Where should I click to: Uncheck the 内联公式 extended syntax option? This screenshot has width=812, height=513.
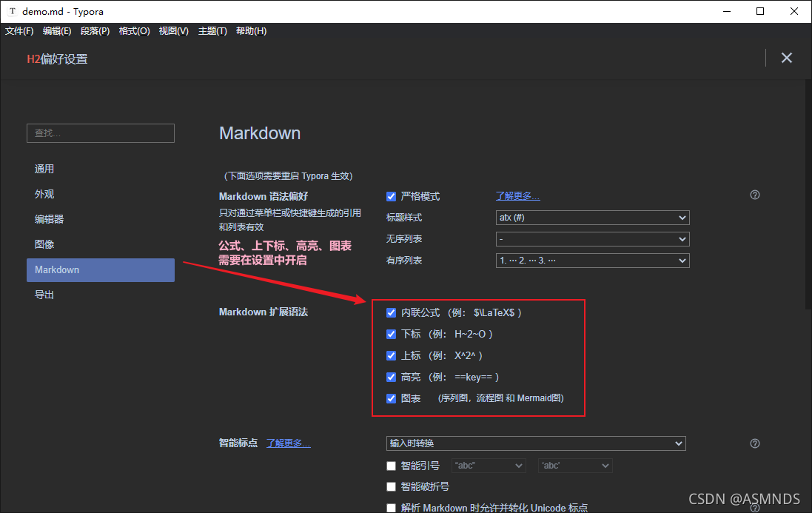pos(391,312)
